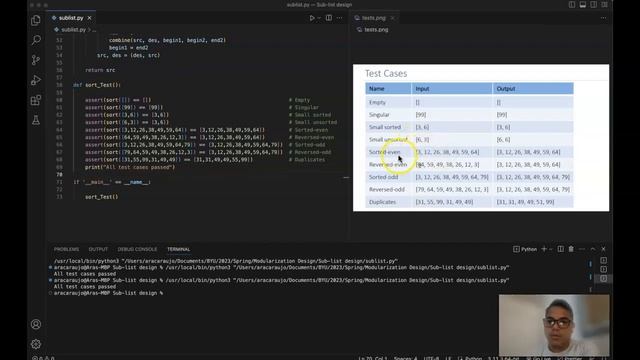
Task: Split the terminal
Action: 560,249
